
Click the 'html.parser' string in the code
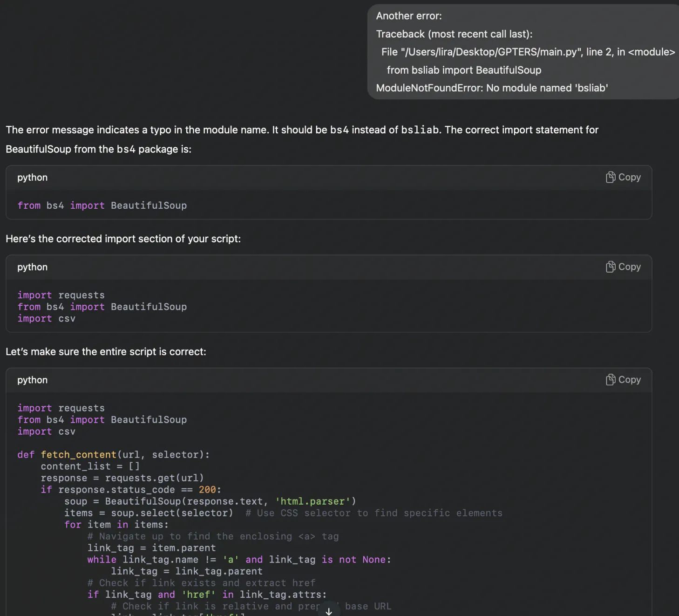(312, 501)
